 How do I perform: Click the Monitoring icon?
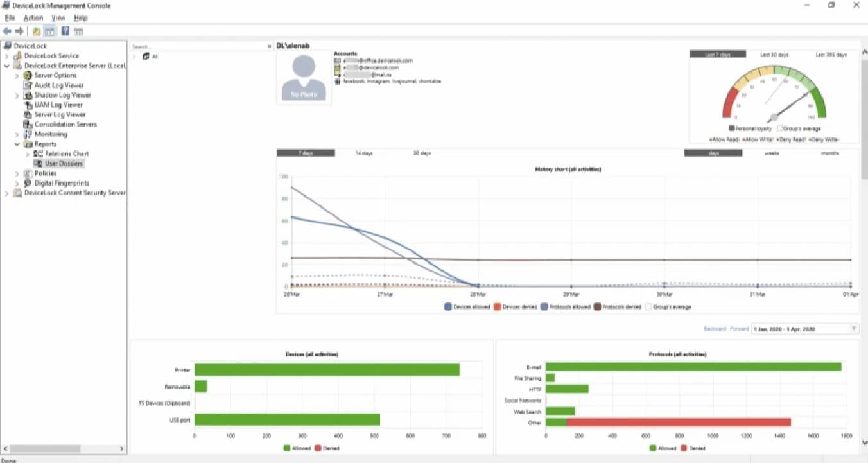(x=28, y=134)
